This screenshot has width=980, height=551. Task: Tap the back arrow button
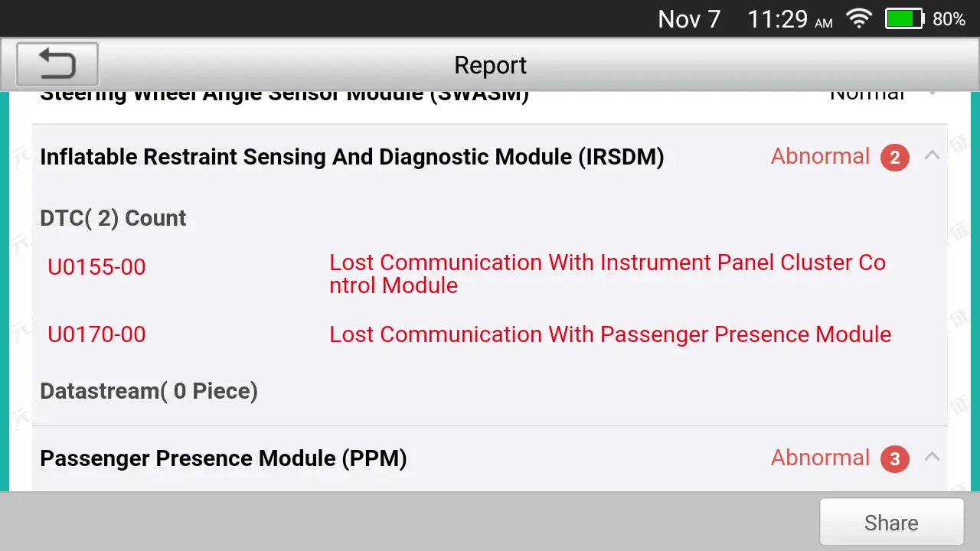[x=57, y=64]
